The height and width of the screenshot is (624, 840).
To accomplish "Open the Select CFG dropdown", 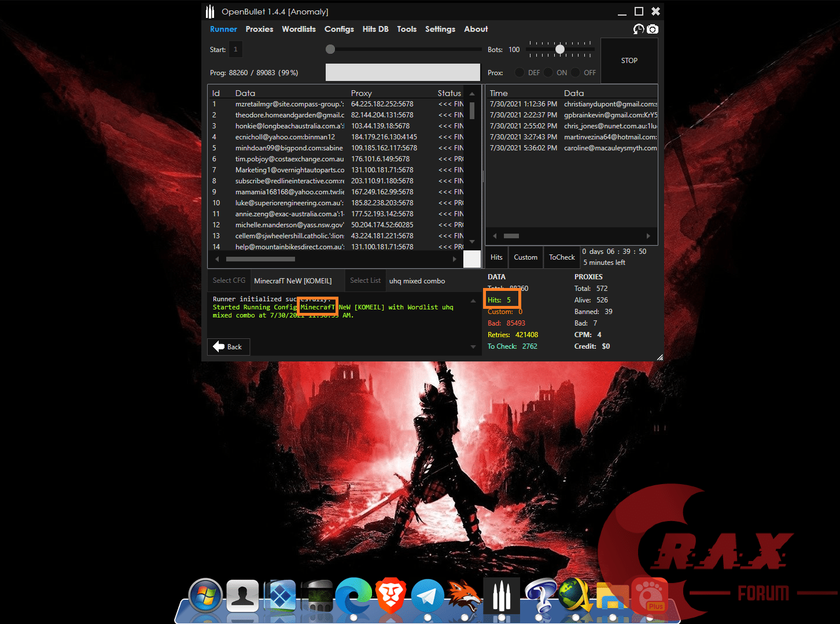I will coord(228,280).
